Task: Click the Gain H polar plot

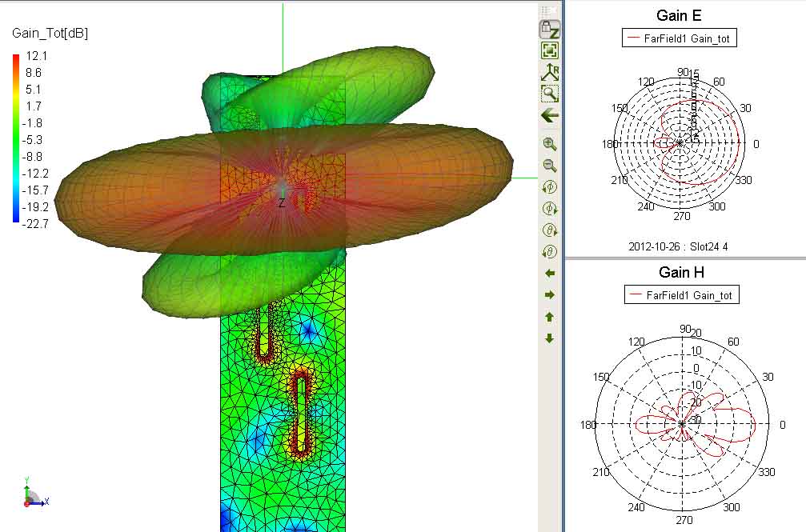Action: (x=682, y=424)
